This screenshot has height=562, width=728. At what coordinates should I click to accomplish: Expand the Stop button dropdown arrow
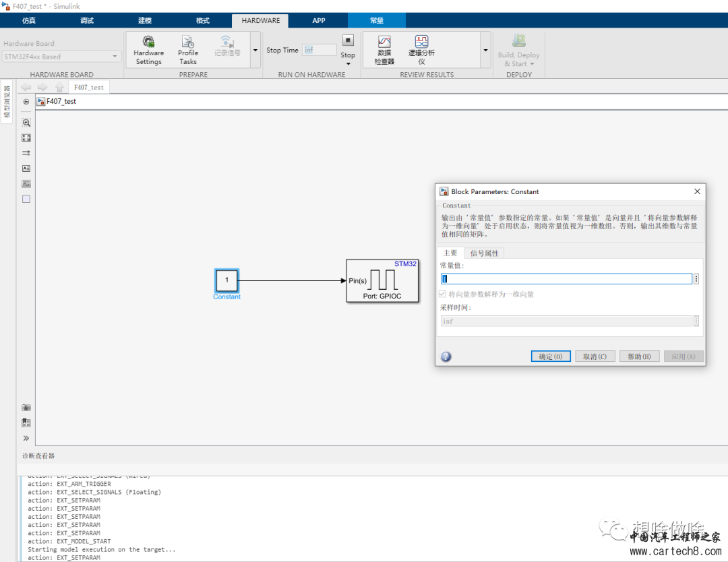pyautogui.click(x=348, y=64)
